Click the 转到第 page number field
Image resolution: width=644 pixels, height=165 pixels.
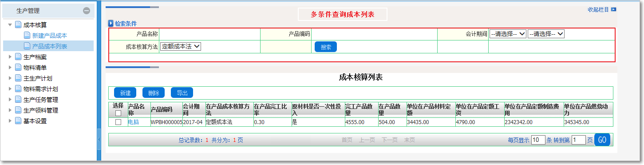pos(579,140)
